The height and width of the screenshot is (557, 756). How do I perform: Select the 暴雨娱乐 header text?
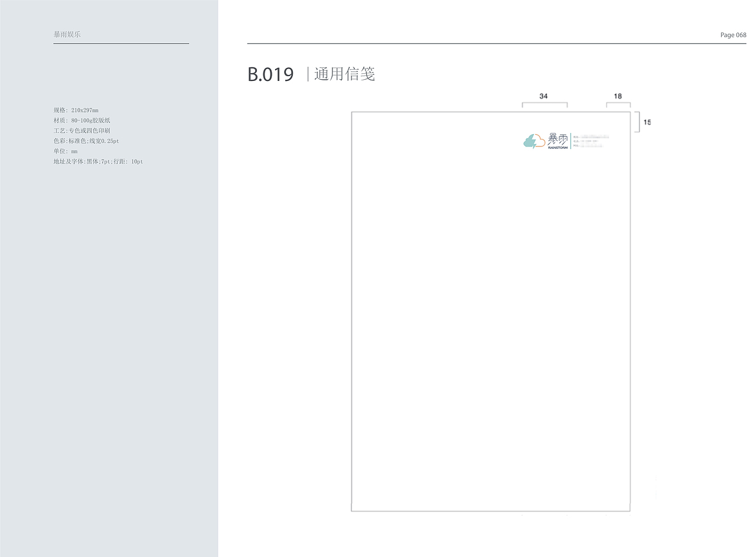[x=67, y=34]
